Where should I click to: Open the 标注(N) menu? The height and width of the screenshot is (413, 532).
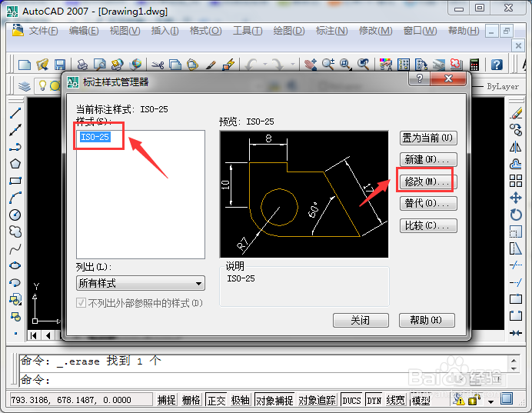coord(331,31)
